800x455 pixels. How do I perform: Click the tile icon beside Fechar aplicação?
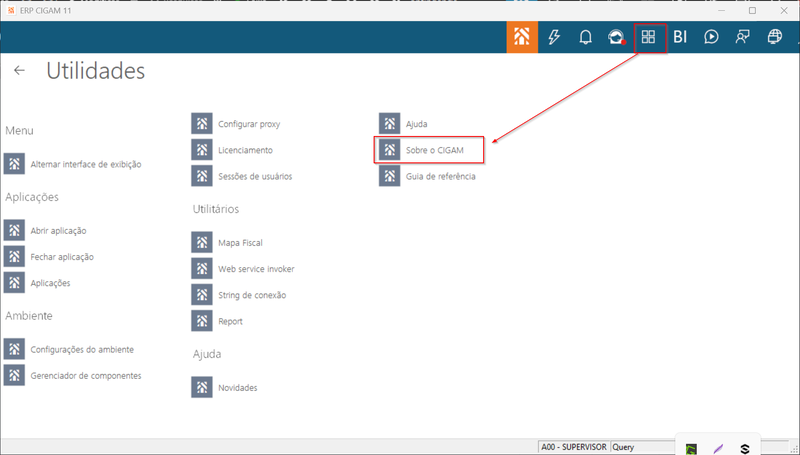[14, 257]
